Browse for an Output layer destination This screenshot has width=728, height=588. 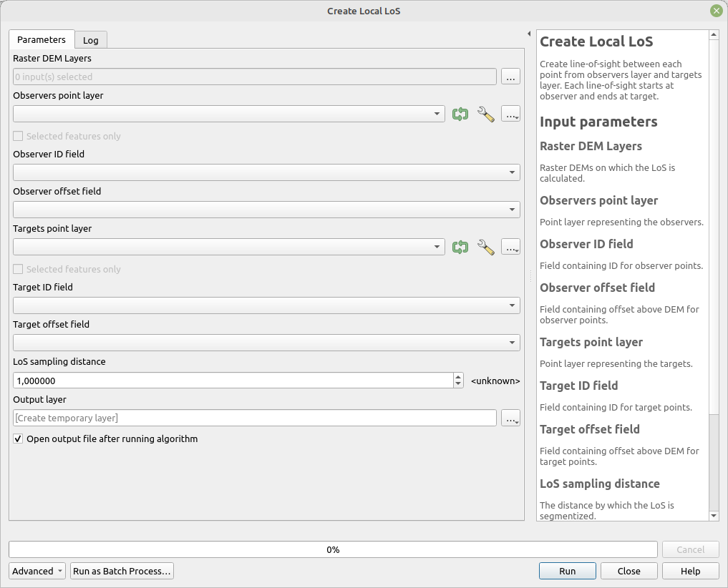510,418
